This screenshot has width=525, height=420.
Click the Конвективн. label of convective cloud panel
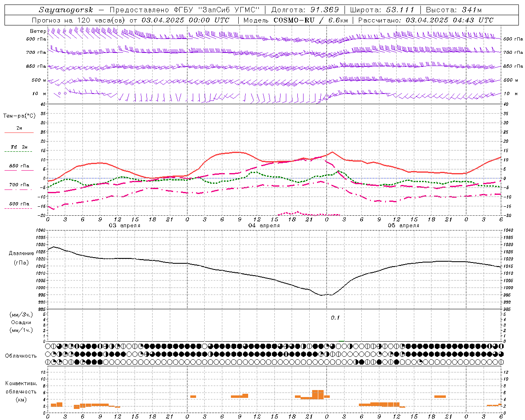(x=21, y=383)
